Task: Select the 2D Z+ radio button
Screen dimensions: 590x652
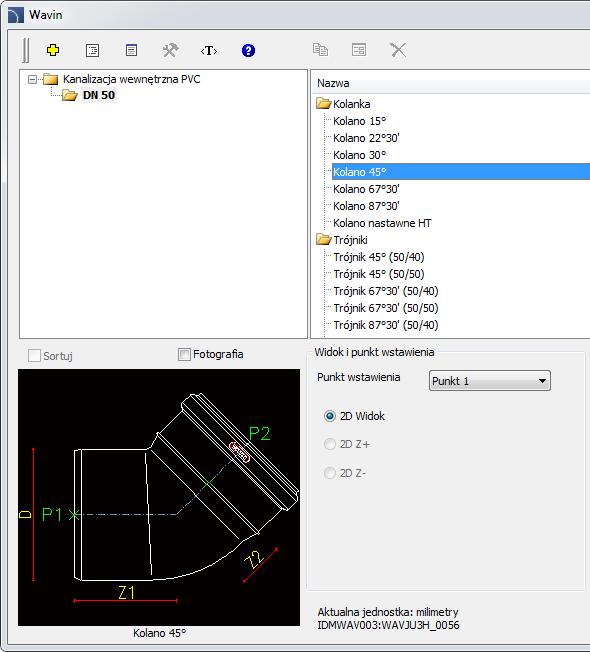Action: tap(330, 445)
